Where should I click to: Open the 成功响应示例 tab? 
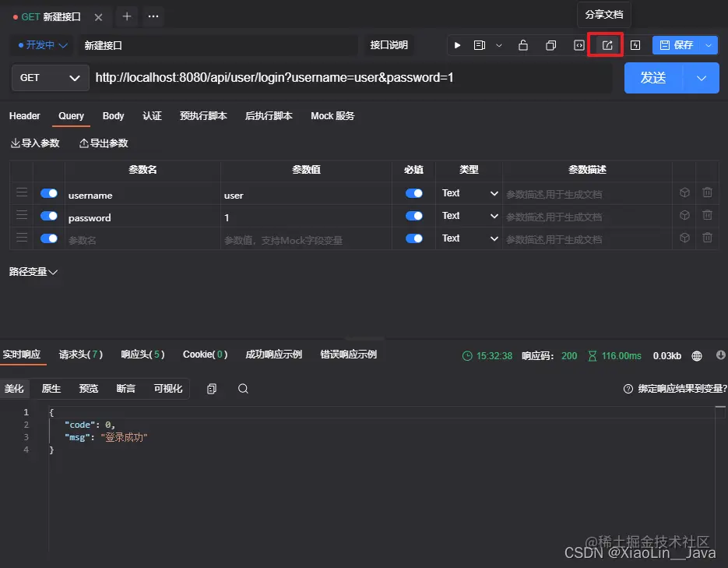point(273,355)
